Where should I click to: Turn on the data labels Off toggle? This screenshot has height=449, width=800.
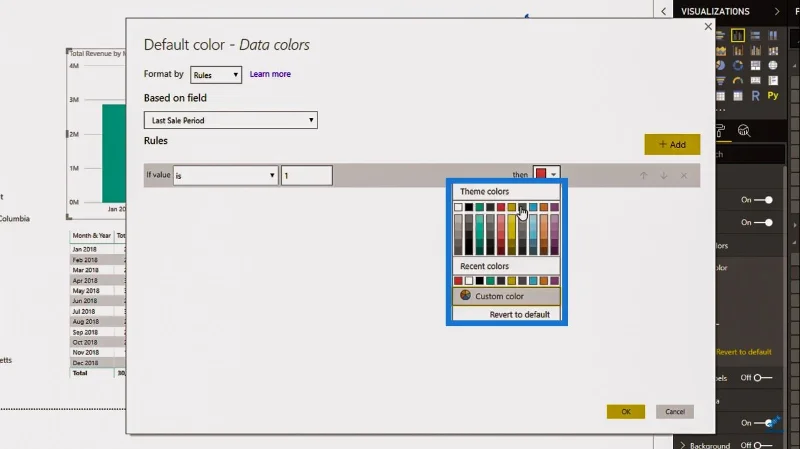pyautogui.click(x=763, y=378)
